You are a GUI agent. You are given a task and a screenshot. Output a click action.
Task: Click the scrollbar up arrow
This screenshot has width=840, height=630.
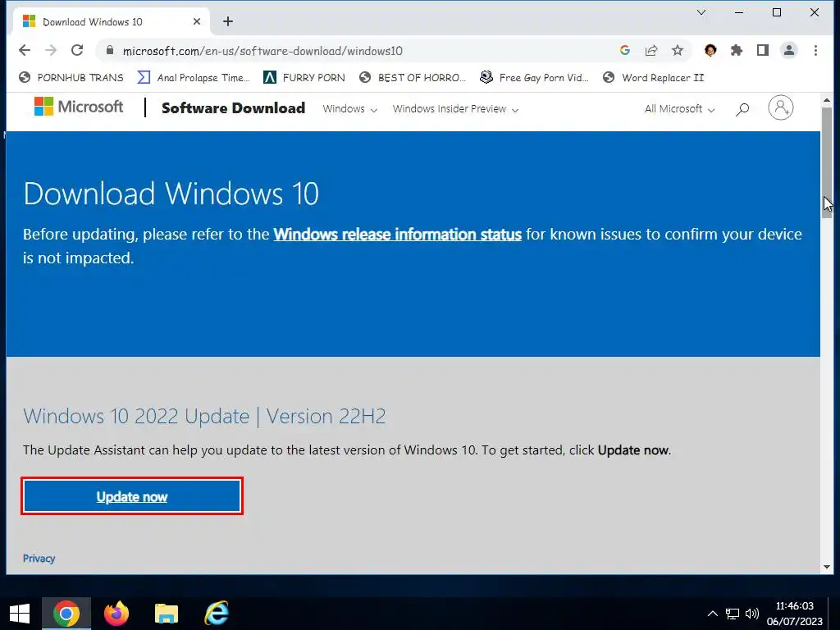tap(827, 99)
